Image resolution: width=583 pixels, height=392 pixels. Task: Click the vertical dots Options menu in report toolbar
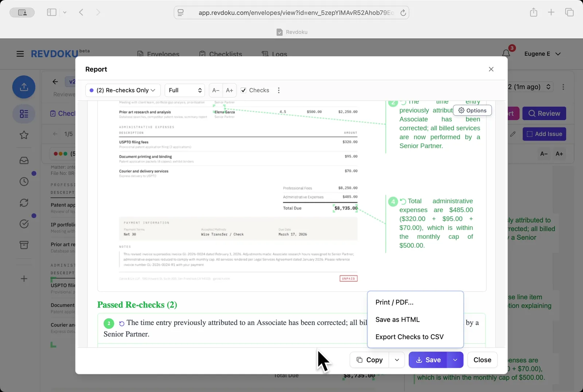(x=278, y=90)
